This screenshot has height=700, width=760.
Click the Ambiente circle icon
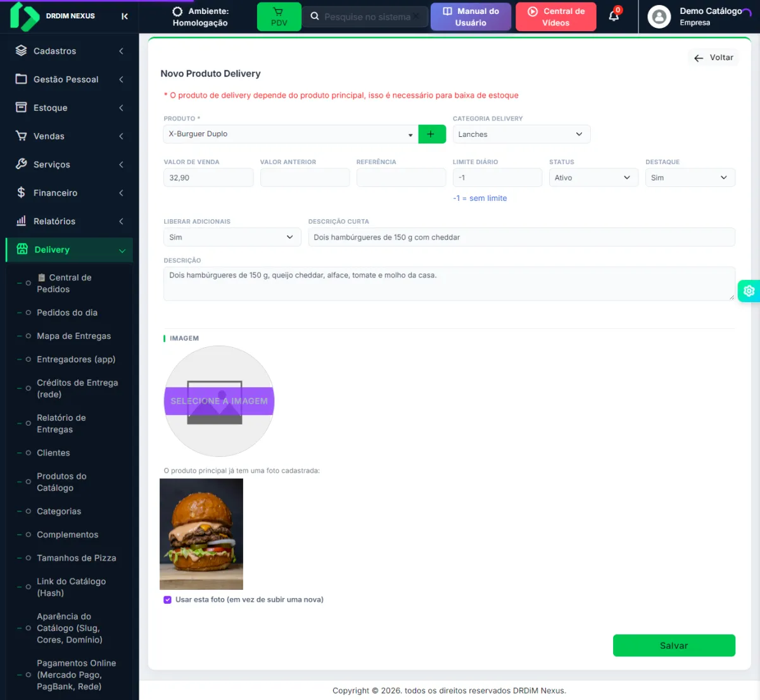point(177,11)
